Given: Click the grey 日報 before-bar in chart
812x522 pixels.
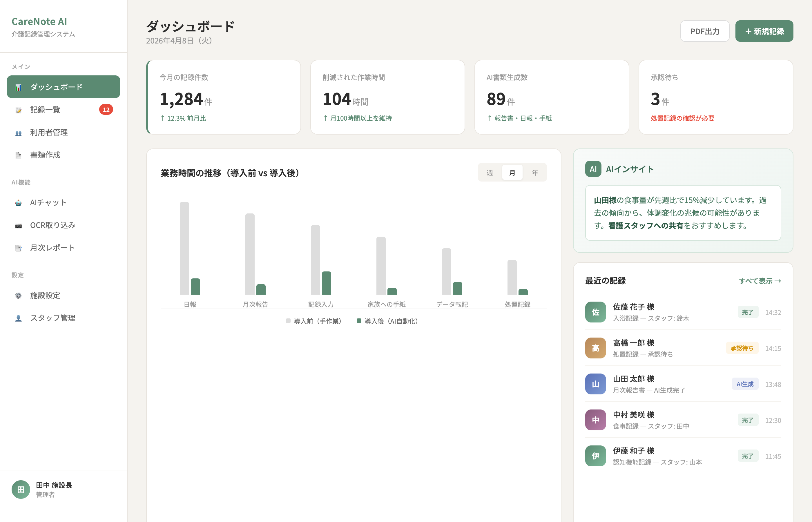Looking at the screenshot, I should (x=184, y=248).
